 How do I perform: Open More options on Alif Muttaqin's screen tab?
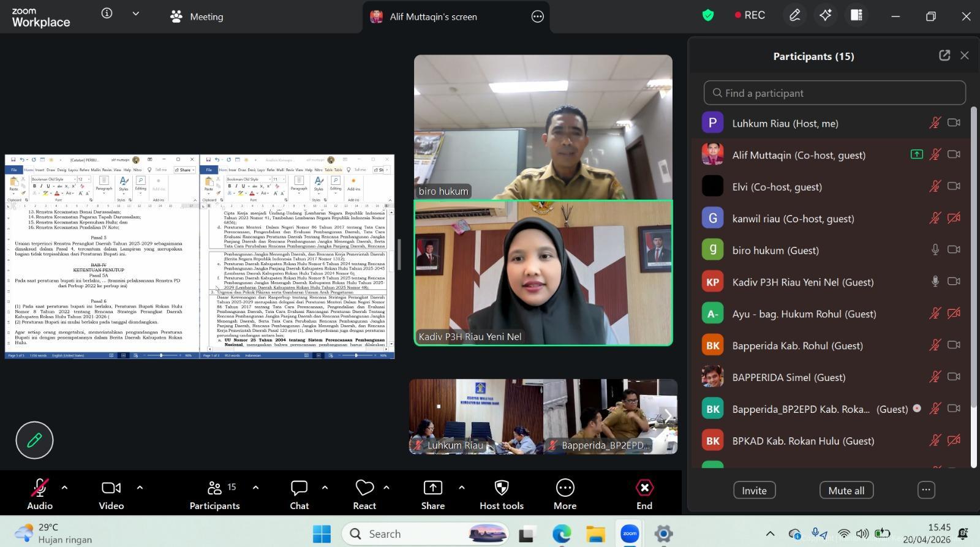coord(537,17)
